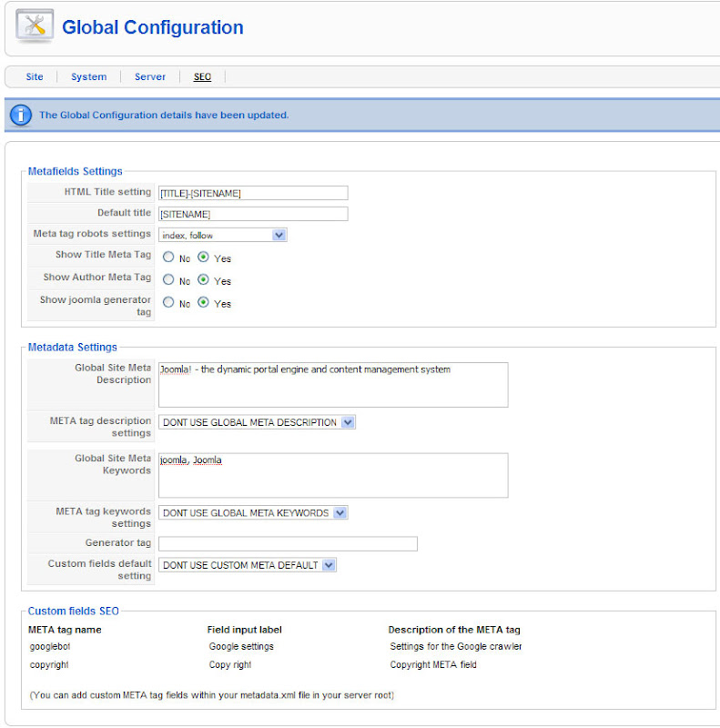Click the HTML Title setting field

[x=253, y=193]
